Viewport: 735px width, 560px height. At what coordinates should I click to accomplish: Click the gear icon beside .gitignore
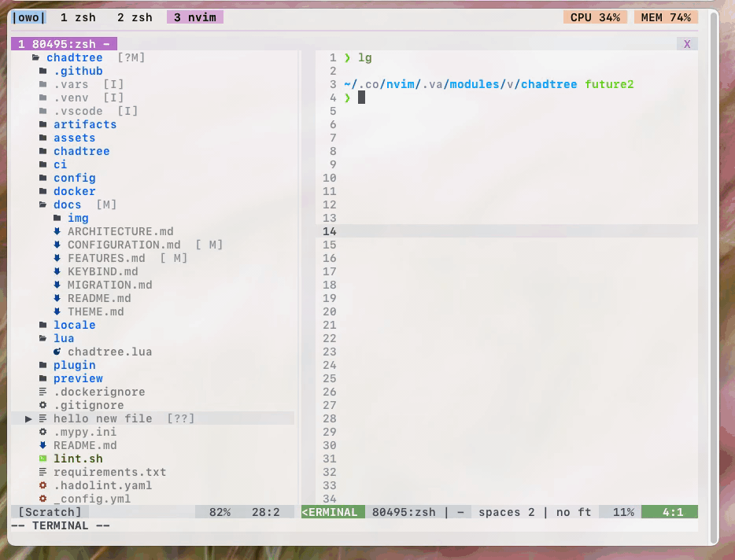tap(43, 405)
